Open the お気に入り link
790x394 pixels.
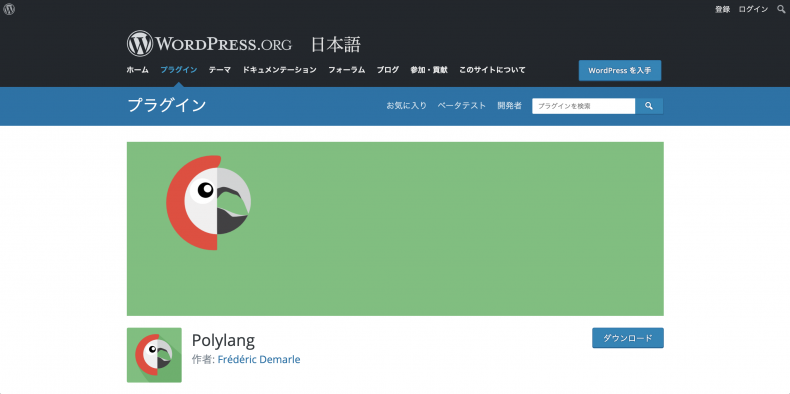point(407,106)
